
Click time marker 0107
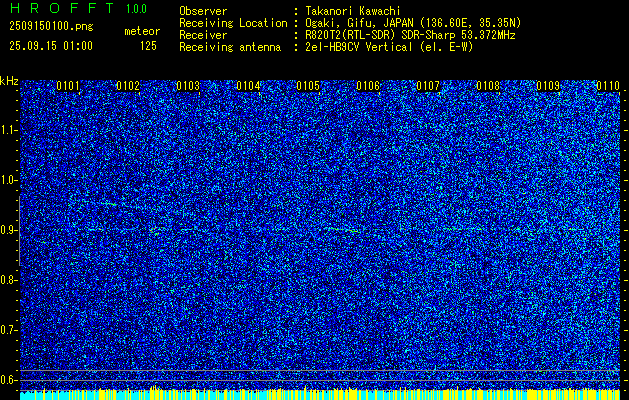(428, 86)
